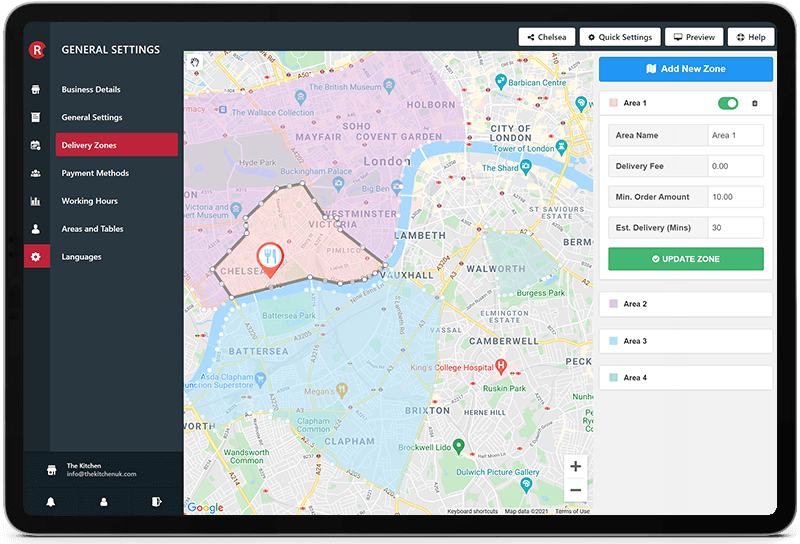Screen dimensions: 800x544
Task: Select Delivery Zones menu item
Action: (117, 145)
